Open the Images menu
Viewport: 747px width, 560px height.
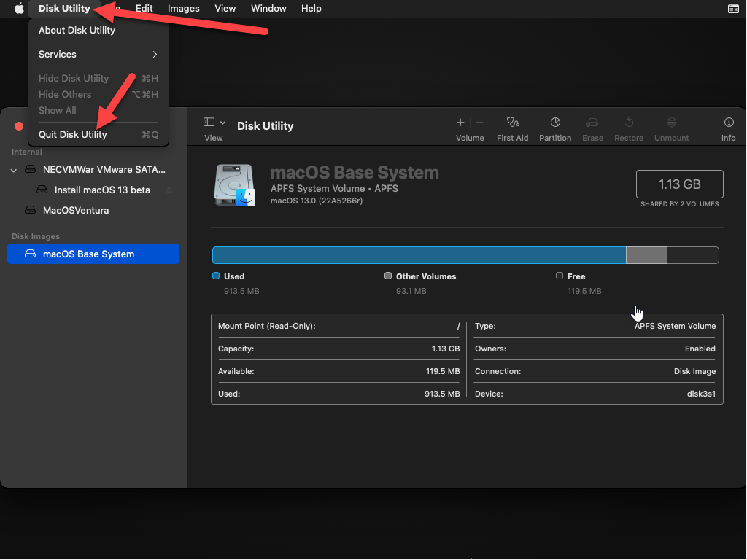183,9
